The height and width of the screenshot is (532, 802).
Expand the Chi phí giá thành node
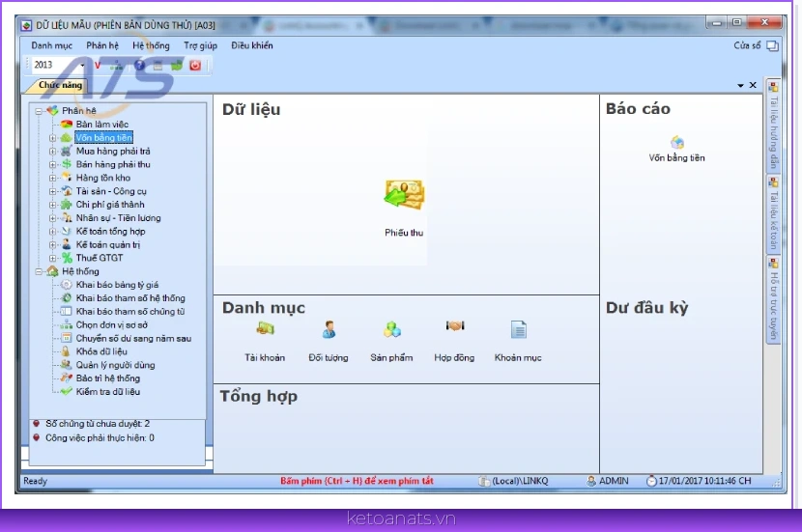click(x=53, y=205)
